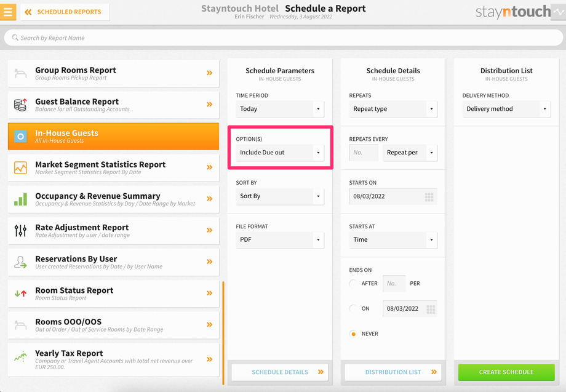The width and height of the screenshot is (566, 392).
Task: Click the Search by Report Name field
Action: click(x=284, y=38)
